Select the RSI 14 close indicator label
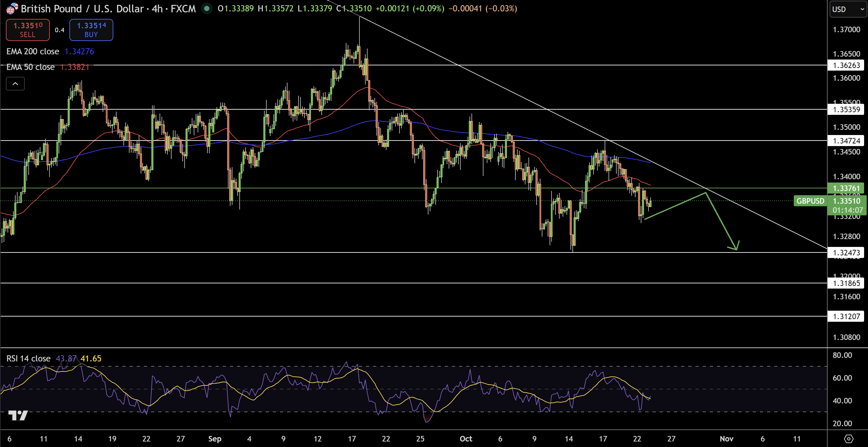 click(28, 358)
